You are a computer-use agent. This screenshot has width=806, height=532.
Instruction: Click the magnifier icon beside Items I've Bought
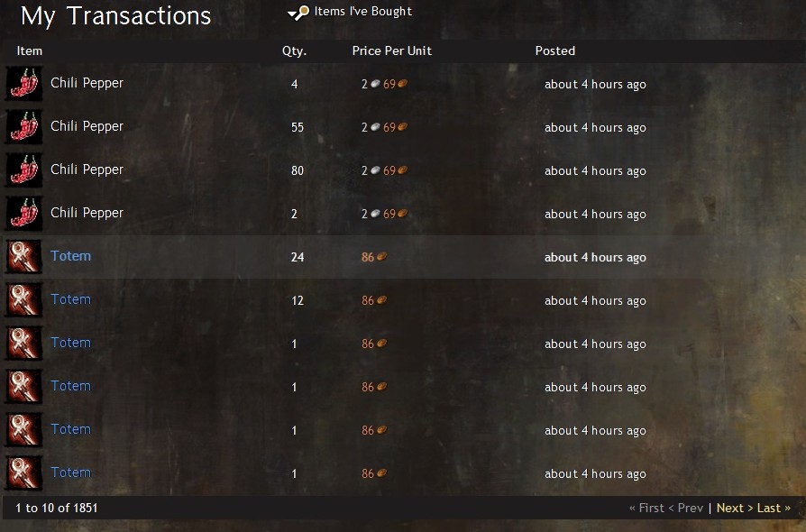tap(298, 13)
